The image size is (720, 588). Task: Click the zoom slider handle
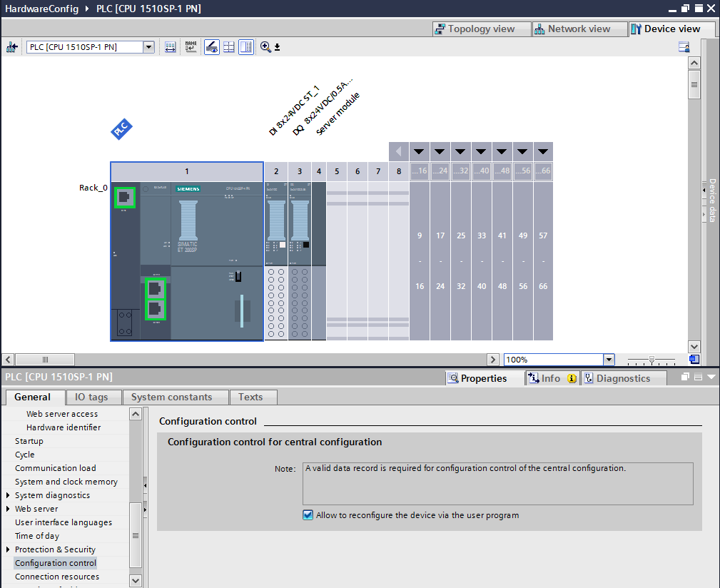651,360
